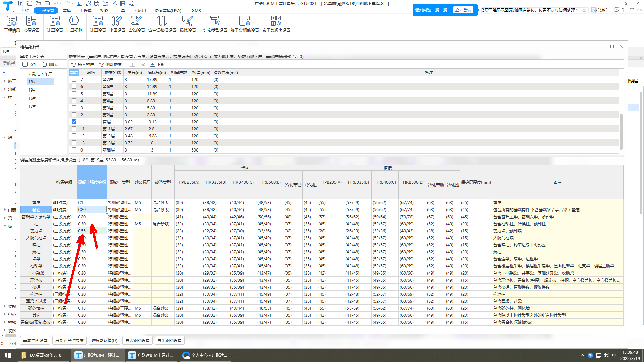Select 16# in 单项工程列表

pyautogui.click(x=32, y=98)
